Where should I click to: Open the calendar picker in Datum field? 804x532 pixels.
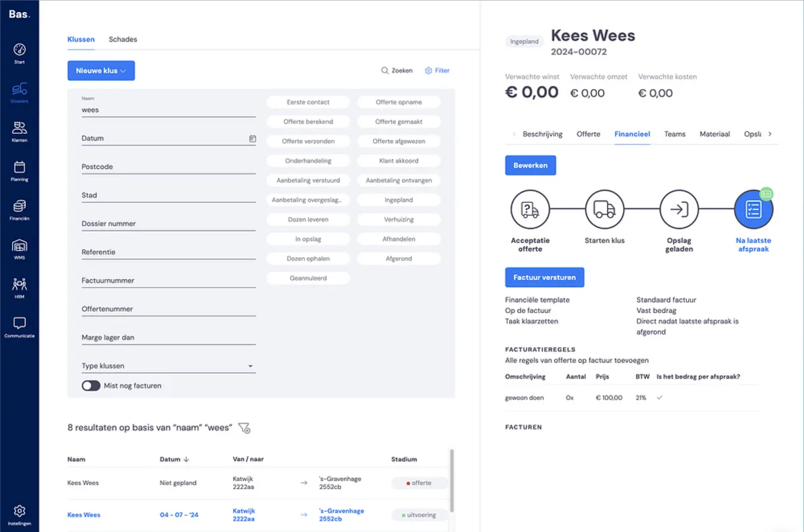252,139
